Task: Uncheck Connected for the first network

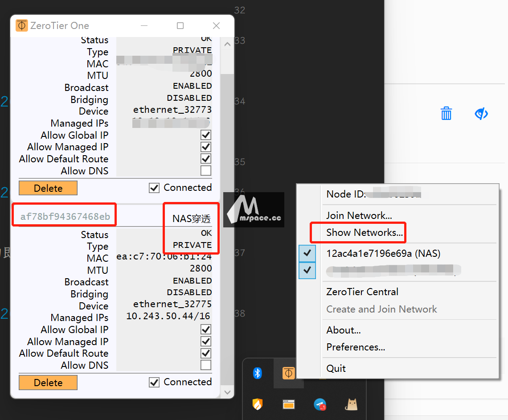Action: coord(154,188)
